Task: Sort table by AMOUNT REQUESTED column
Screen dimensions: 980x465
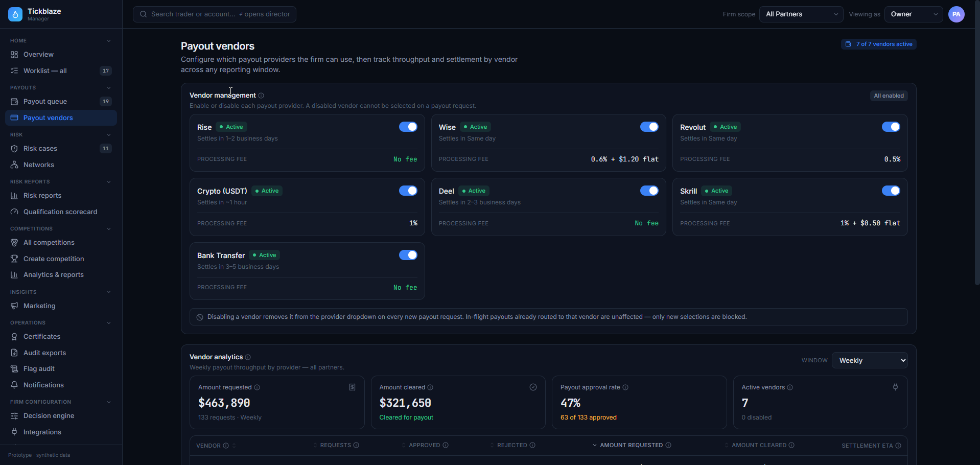Action: tap(632, 446)
